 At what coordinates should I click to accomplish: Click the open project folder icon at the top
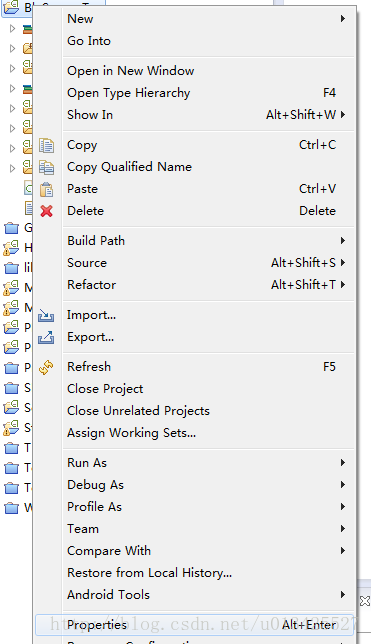pyautogui.click(x=11, y=7)
